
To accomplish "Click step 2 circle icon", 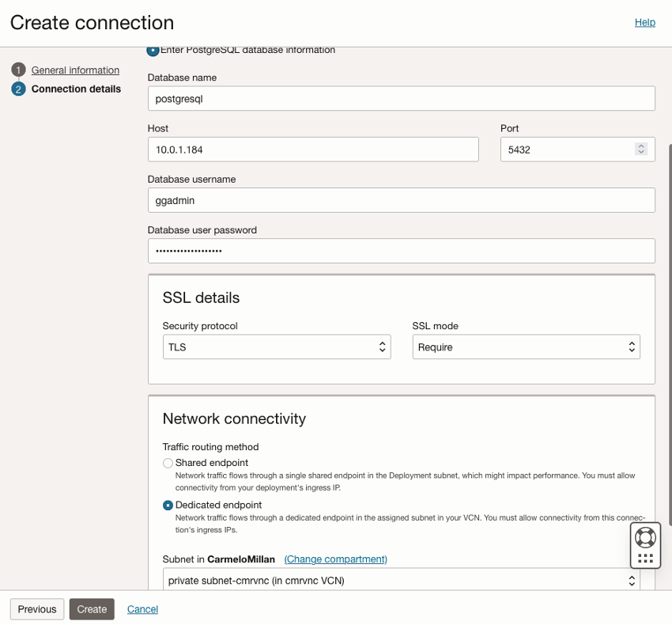I will click(x=18, y=89).
